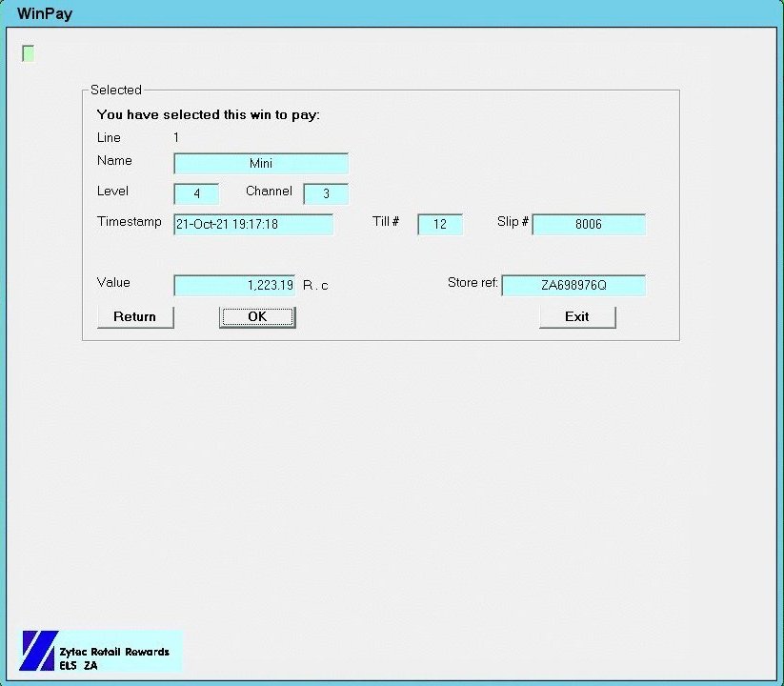Click the Line number value 1
Viewport: 784px width, 686px height.
(176, 138)
